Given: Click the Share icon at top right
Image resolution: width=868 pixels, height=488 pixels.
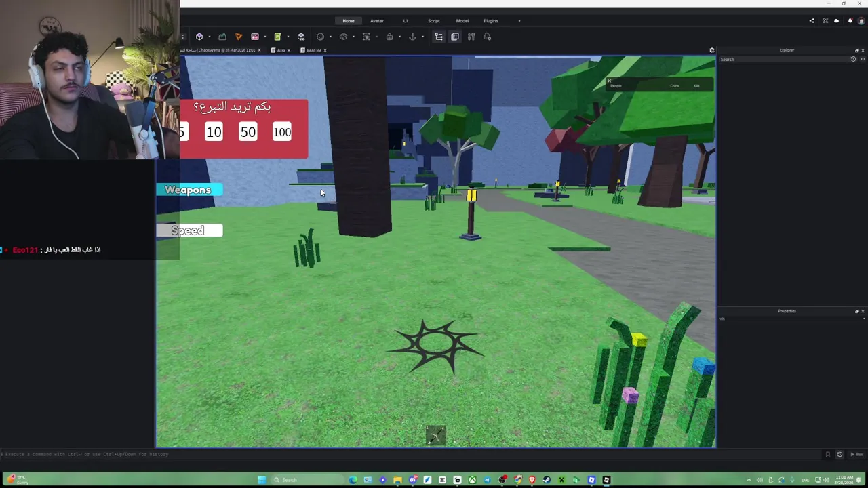Looking at the screenshot, I should tap(812, 21).
